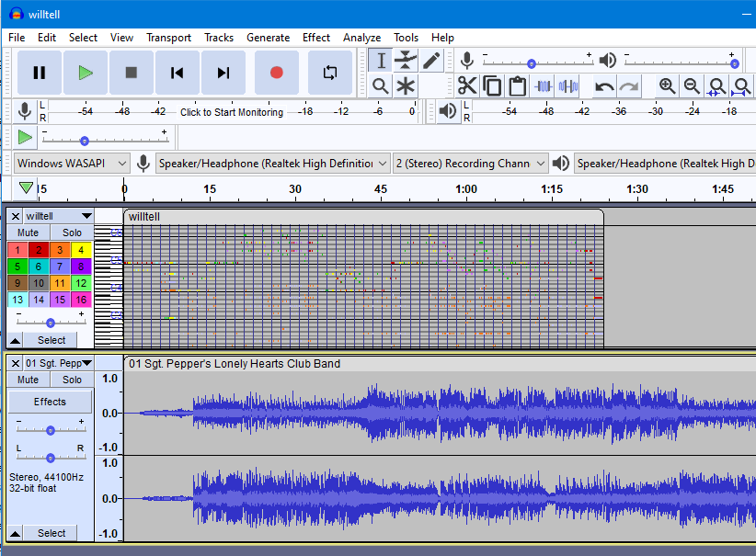Screen dimensions: 756x556
Task: Open the willtell track name dropdown menu
Action: point(86,216)
